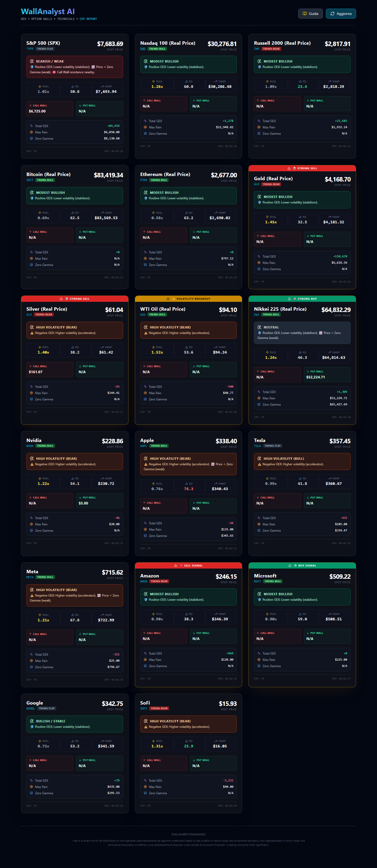Click the Nvidia Put Wall value $5.00
Image resolution: width=377 pixels, height=868 pixels.
pos(83,503)
